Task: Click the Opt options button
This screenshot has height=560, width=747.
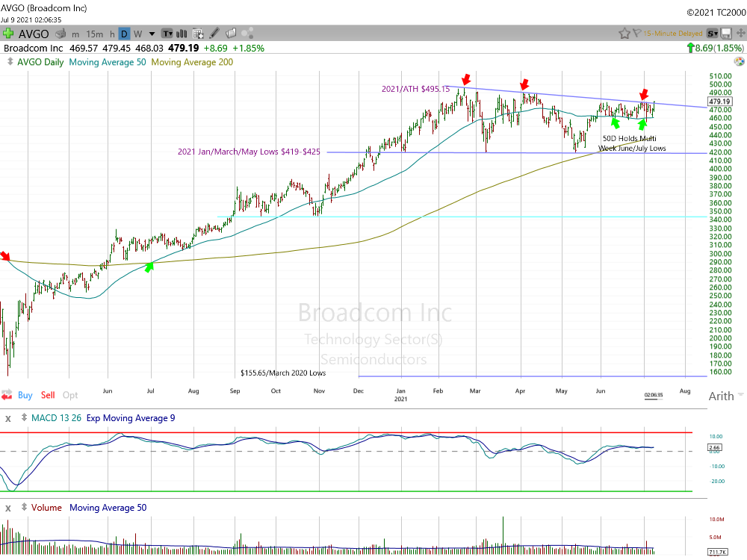Action: point(70,395)
